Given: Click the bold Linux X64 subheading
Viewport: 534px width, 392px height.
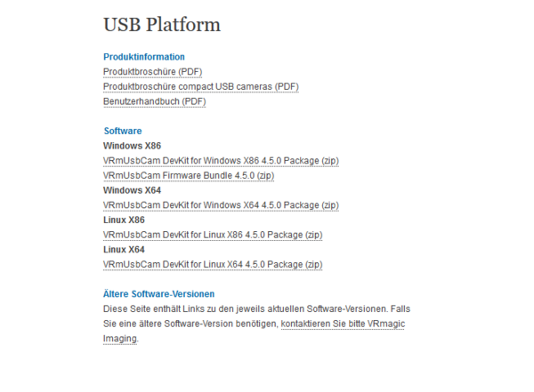Looking at the screenshot, I should [x=124, y=250].
